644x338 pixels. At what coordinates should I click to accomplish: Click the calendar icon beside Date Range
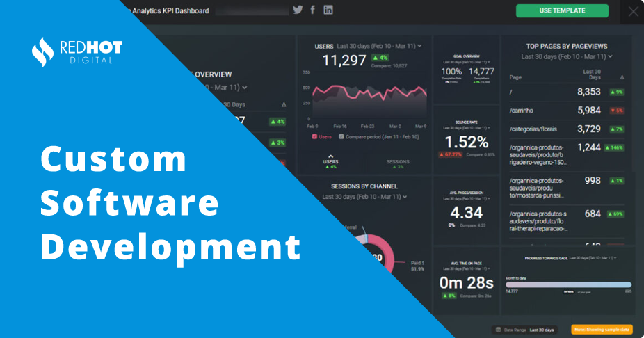[x=497, y=330]
